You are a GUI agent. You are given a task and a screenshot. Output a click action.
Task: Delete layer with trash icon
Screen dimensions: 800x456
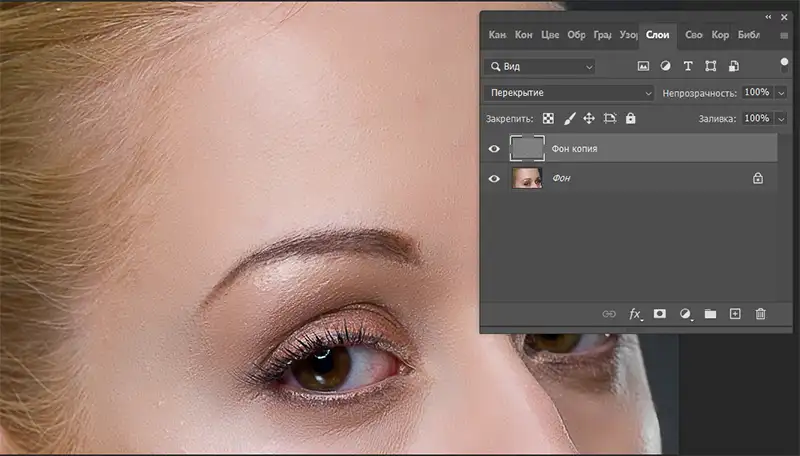coord(760,314)
